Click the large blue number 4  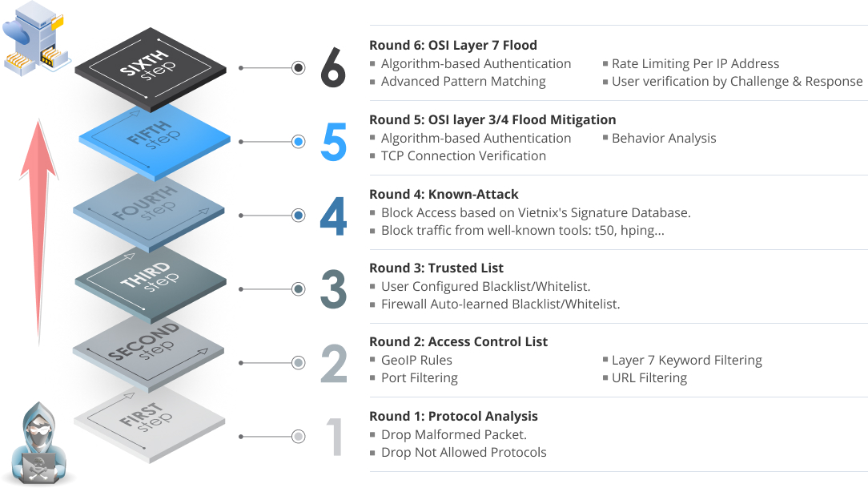pyautogui.click(x=333, y=216)
